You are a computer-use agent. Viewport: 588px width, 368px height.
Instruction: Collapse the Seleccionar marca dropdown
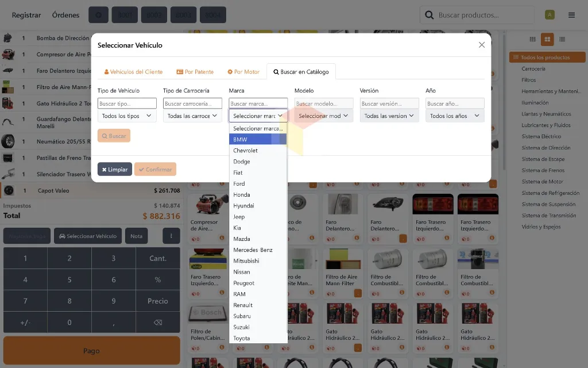pos(258,116)
